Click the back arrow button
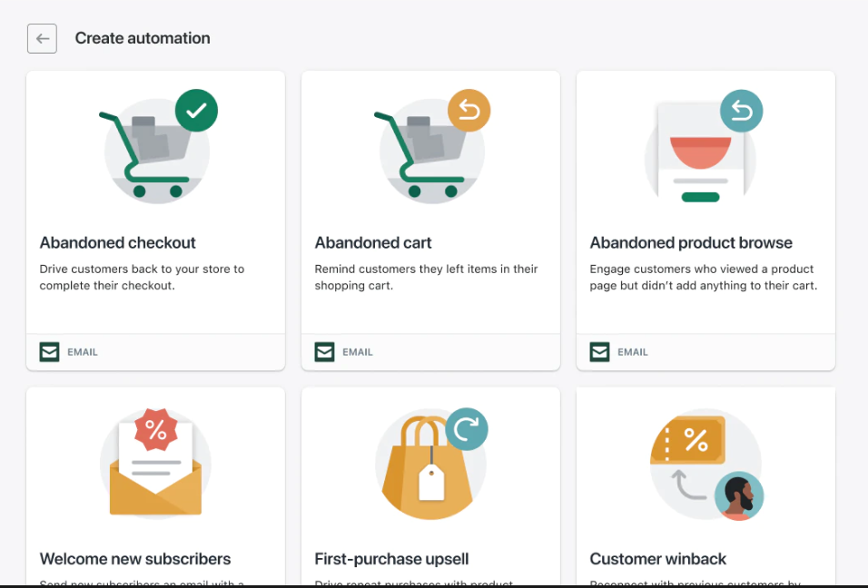868x588 pixels. coord(43,38)
